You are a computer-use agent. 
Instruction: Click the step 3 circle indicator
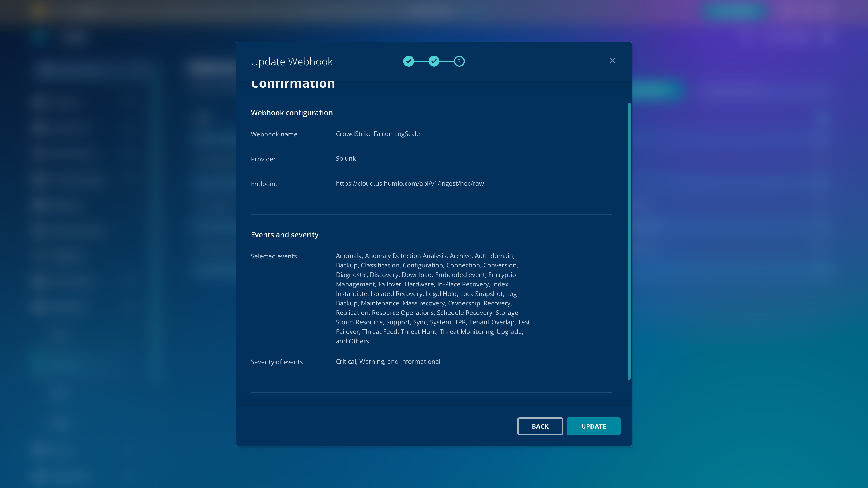459,61
